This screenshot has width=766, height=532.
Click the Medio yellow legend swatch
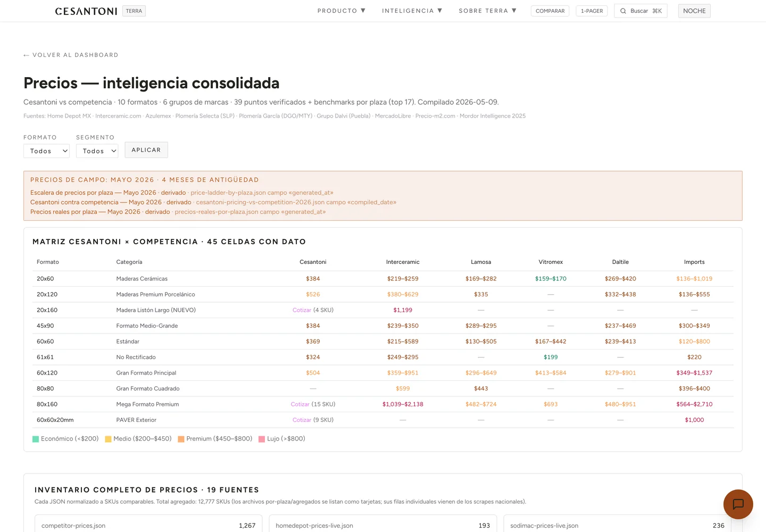point(108,439)
